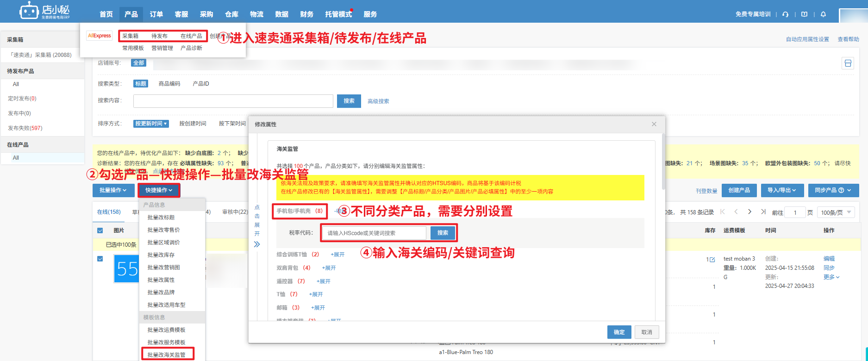Select 批量改标题 menu item
Screen dimensions: 868x361
161,217
